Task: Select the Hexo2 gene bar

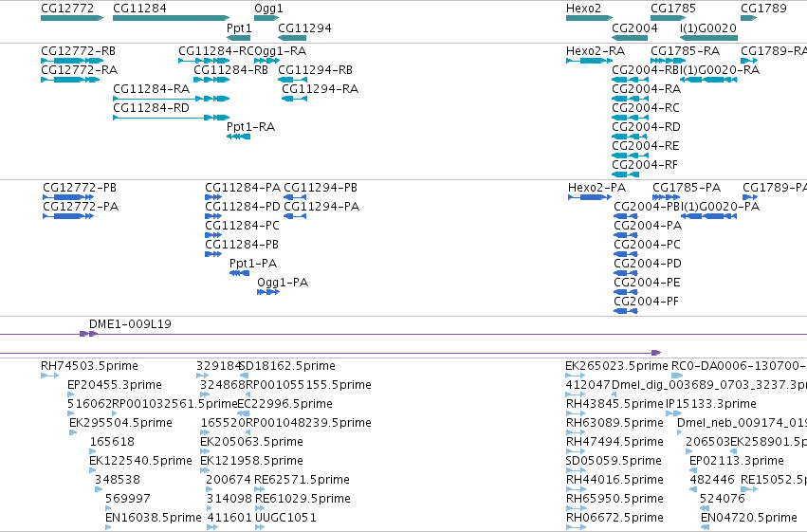Action: (x=589, y=18)
